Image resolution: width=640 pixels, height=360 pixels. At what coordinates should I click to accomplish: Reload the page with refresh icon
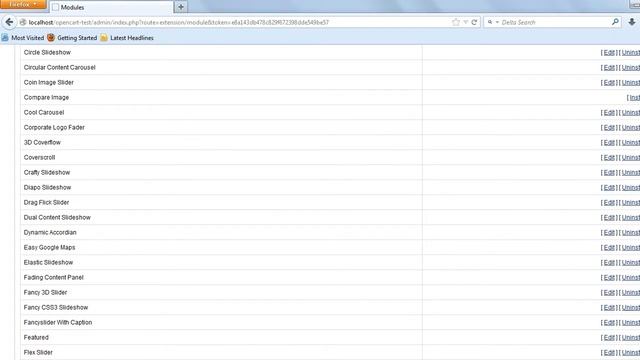coord(474,22)
